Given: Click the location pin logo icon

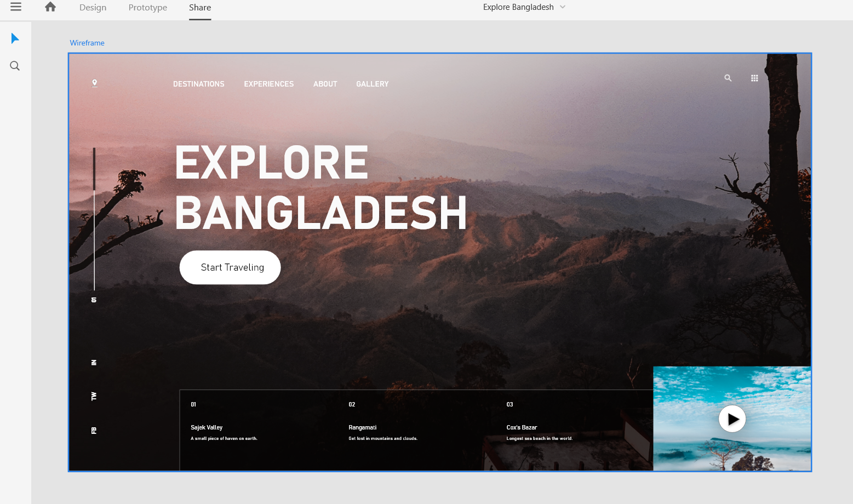Looking at the screenshot, I should click(95, 83).
